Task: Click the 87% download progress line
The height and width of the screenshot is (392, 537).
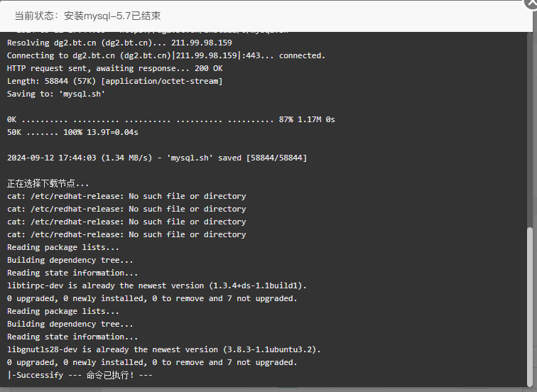Action: pyautogui.click(x=170, y=119)
